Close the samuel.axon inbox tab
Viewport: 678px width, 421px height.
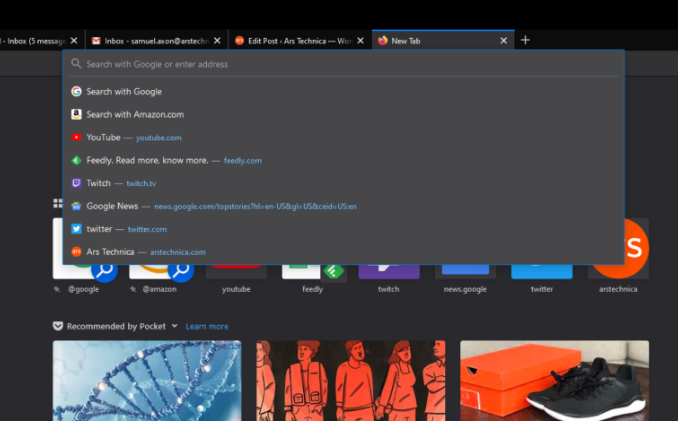point(217,41)
